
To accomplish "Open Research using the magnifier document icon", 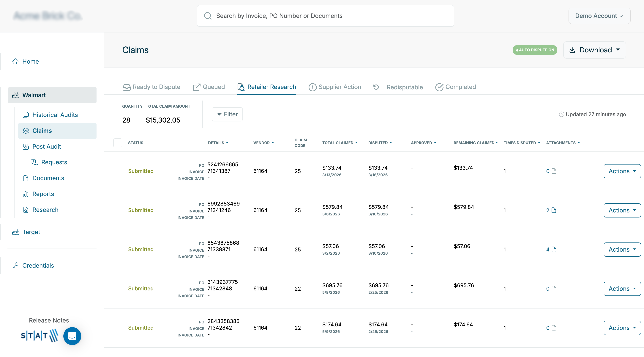I will (x=26, y=210).
